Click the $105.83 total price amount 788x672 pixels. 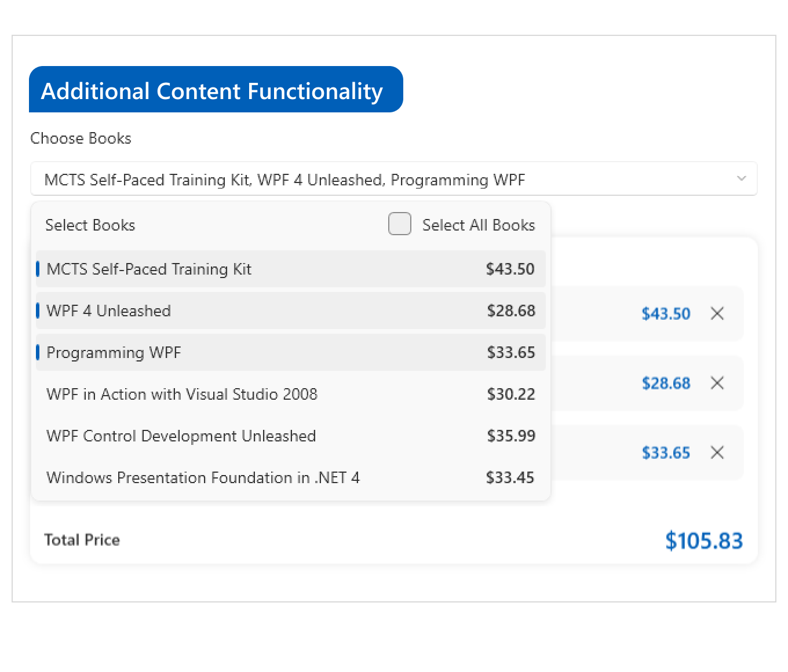(703, 540)
